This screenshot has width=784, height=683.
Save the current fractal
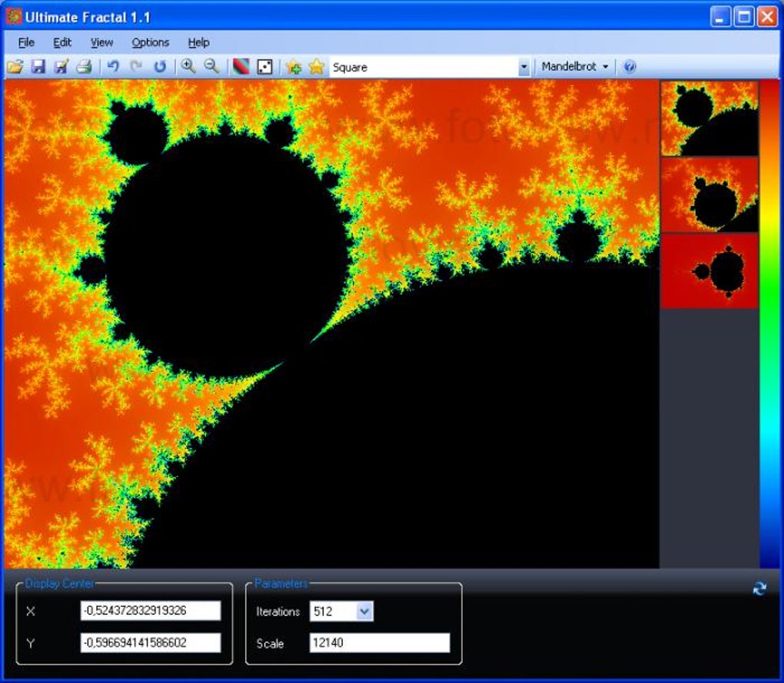[x=38, y=67]
